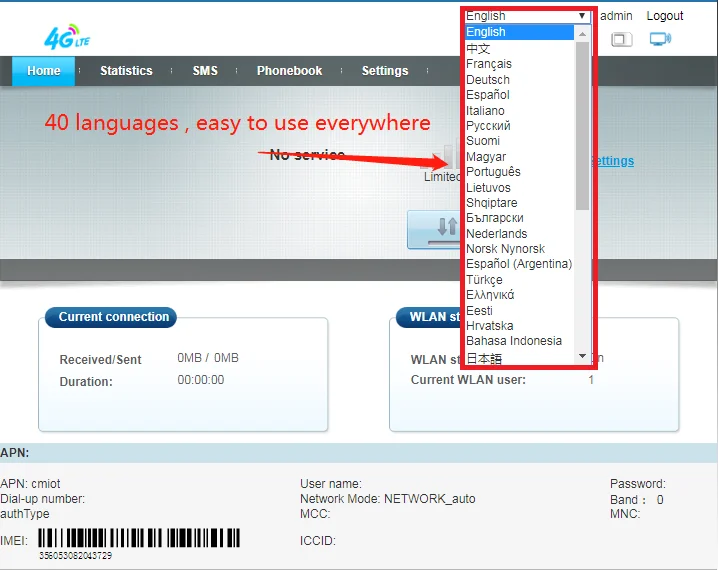Choose Français from the language list

(519, 64)
